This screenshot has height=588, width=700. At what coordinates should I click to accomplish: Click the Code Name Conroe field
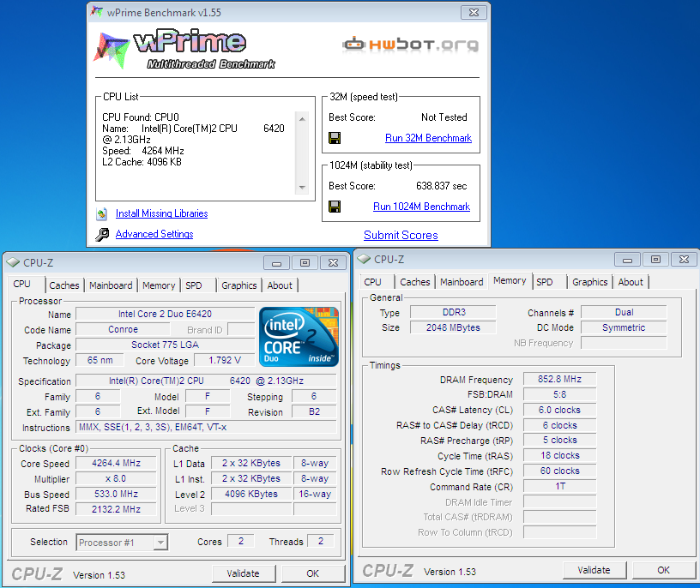[123, 329]
